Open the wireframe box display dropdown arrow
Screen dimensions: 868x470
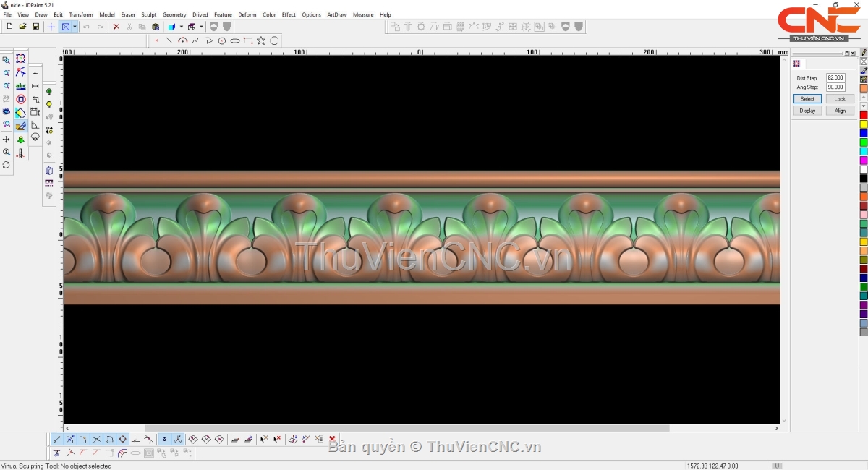coord(201,27)
